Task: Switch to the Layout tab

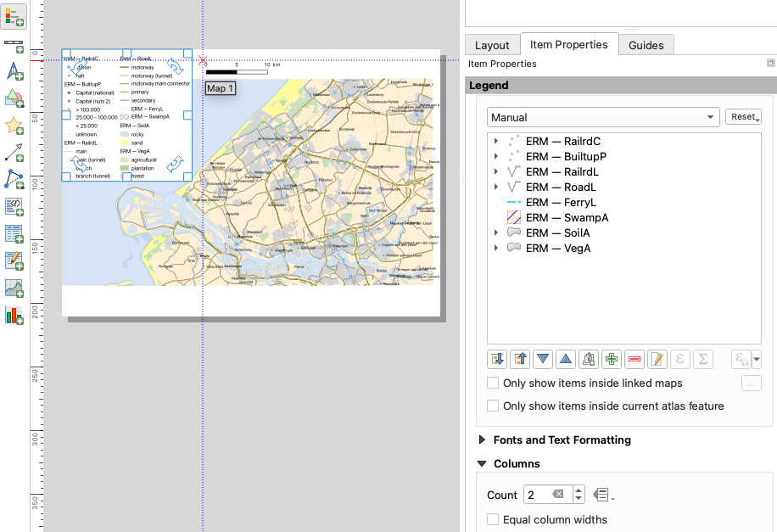Action: (x=492, y=45)
